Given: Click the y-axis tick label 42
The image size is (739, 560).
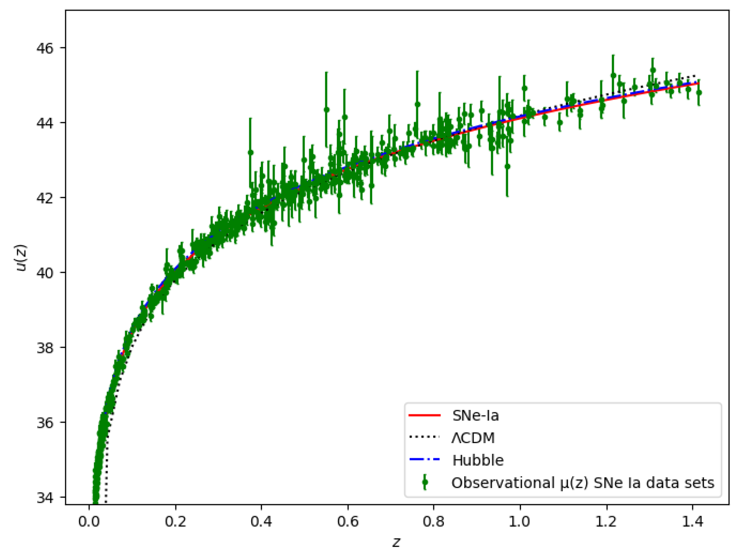Looking at the screenshot, I should coord(45,198).
